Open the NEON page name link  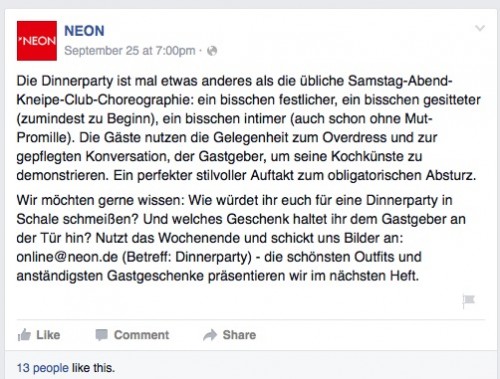tap(84, 31)
